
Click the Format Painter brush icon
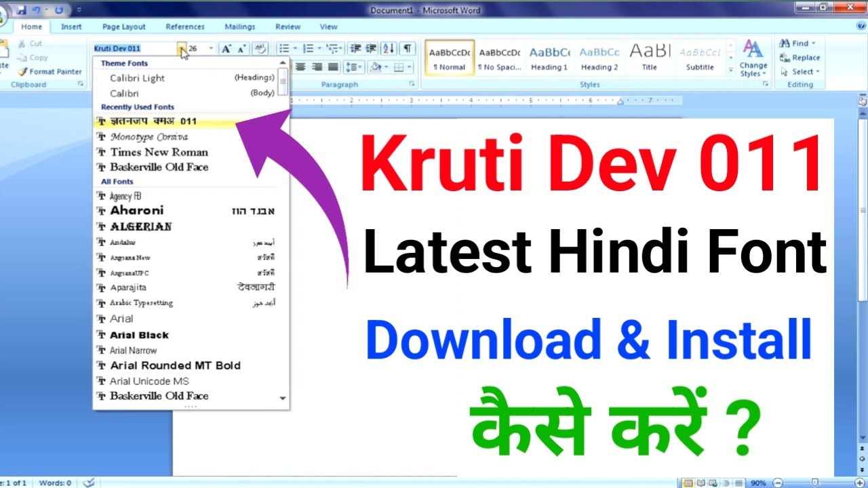click(22, 71)
